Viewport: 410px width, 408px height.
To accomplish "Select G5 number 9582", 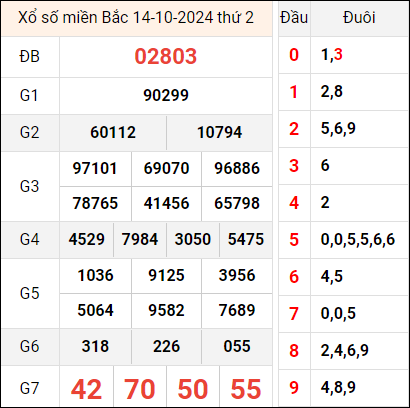I will click(x=166, y=310).
